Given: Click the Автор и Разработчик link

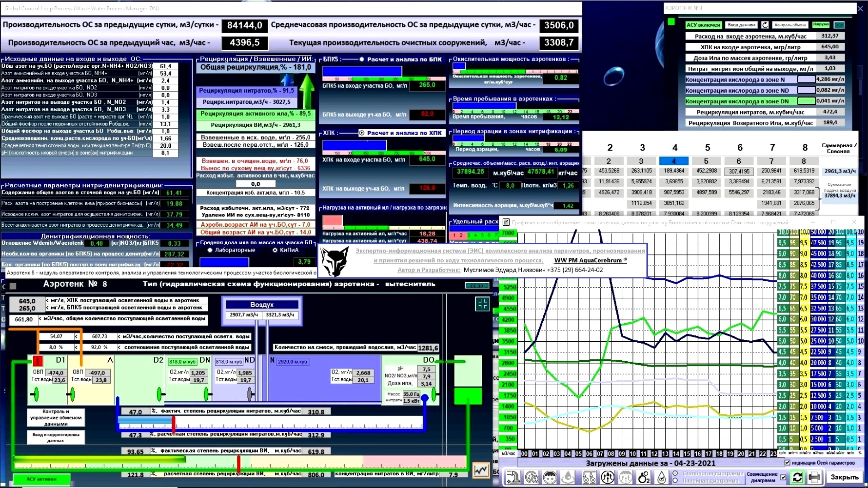Looking at the screenshot, I should click(x=429, y=270).
